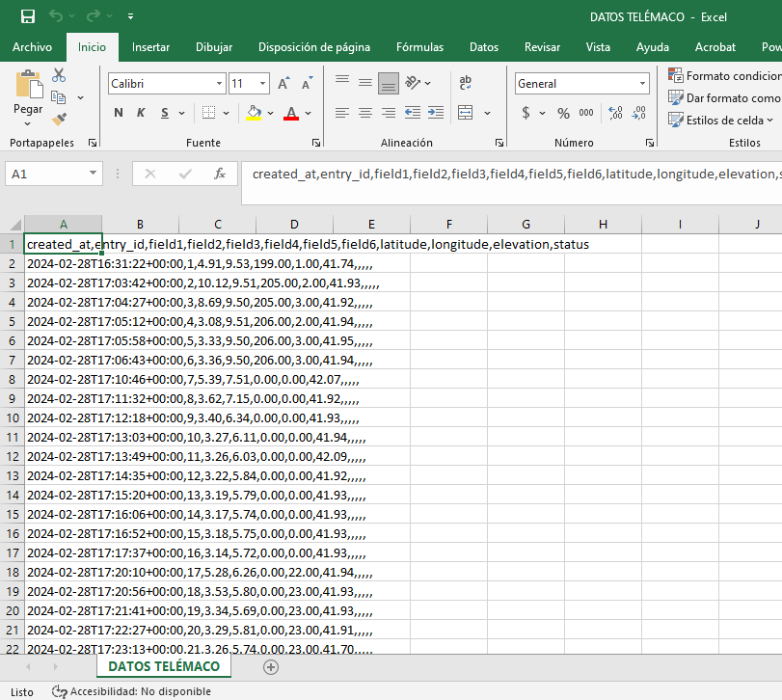The image size is (782, 700).
Task: Switch to Insertar tab
Action: [x=150, y=47]
